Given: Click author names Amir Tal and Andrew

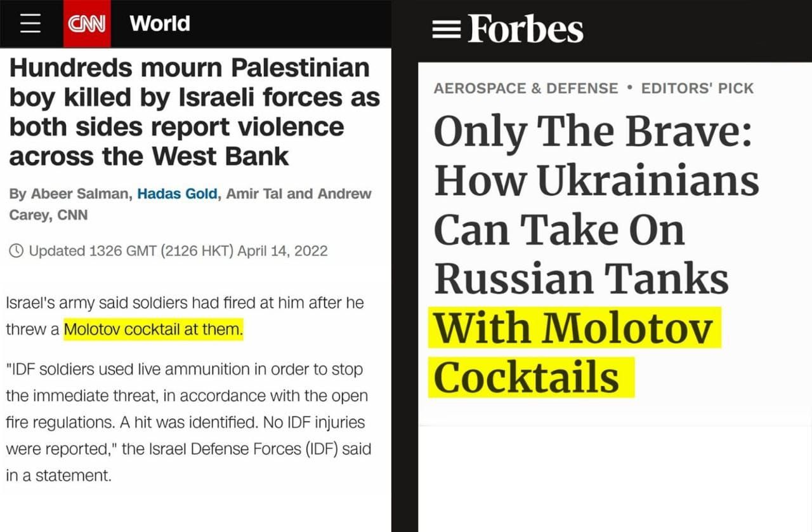Looking at the screenshot, I should click(298, 194).
